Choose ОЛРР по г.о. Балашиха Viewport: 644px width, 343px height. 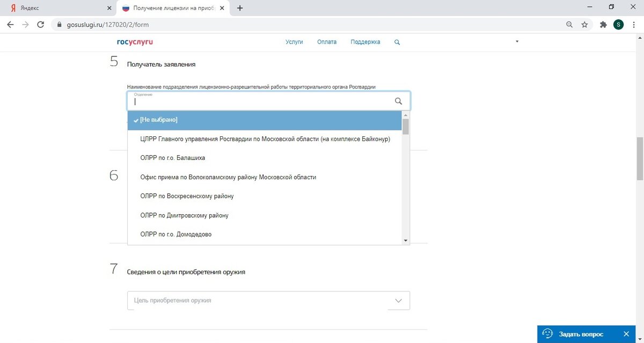coord(265,158)
